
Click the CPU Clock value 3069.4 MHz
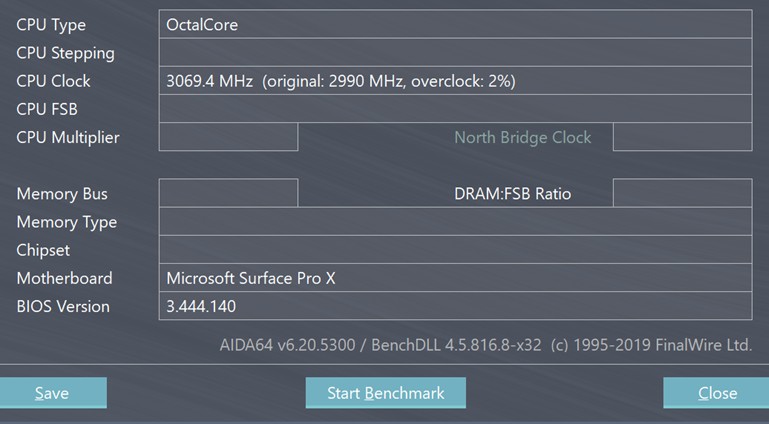(455, 80)
